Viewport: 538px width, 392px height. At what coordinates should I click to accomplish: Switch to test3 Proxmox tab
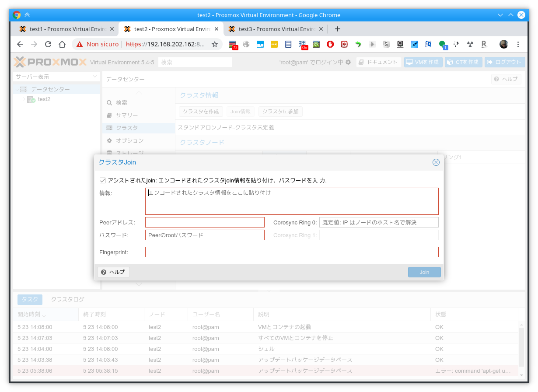[x=276, y=29]
